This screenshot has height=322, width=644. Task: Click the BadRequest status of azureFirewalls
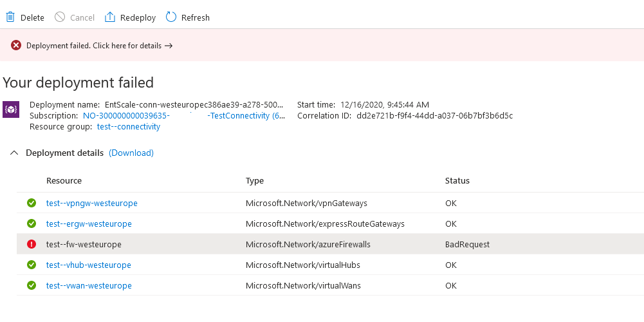click(x=467, y=245)
